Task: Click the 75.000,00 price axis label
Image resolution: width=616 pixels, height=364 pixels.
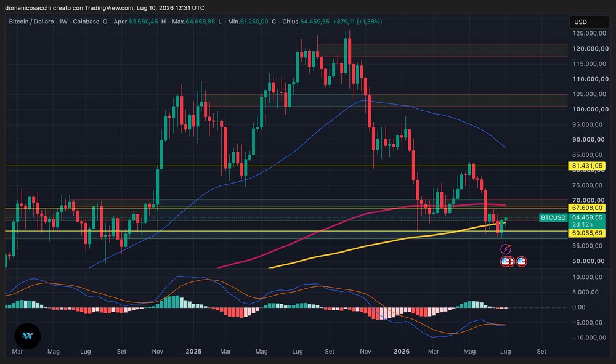Action: (587, 185)
